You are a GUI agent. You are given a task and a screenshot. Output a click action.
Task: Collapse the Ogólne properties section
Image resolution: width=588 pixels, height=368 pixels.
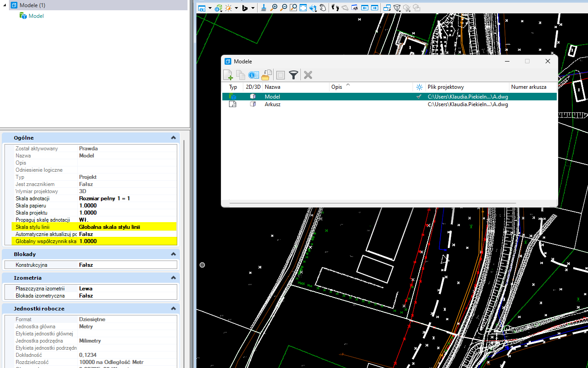(x=173, y=138)
